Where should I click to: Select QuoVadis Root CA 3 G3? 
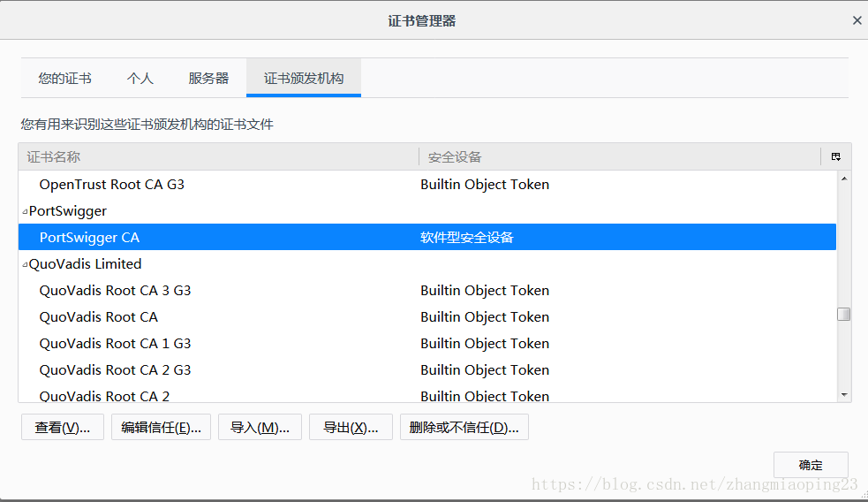(427, 291)
